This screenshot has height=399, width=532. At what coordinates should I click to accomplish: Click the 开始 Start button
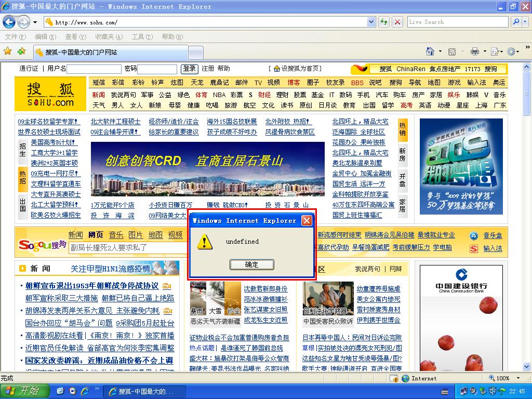(24, 391)
